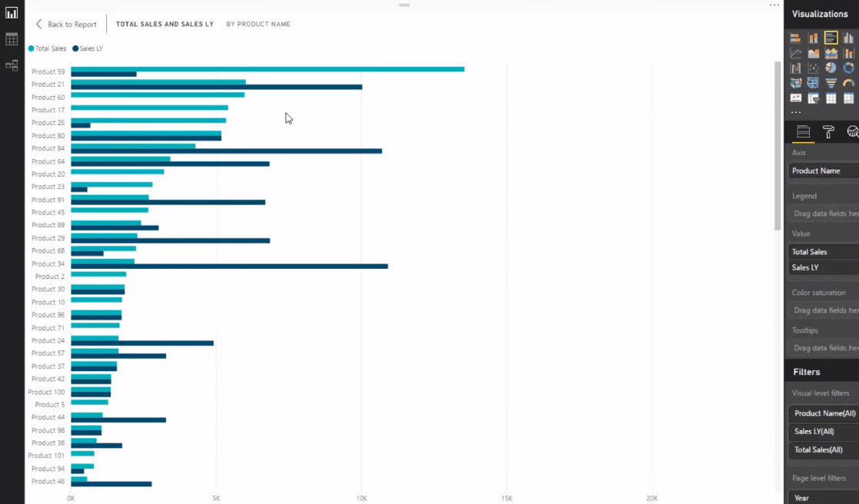The image size is (859, 504).
Task: Open Relationships model view in sidebar
Action: click(12, 65)
